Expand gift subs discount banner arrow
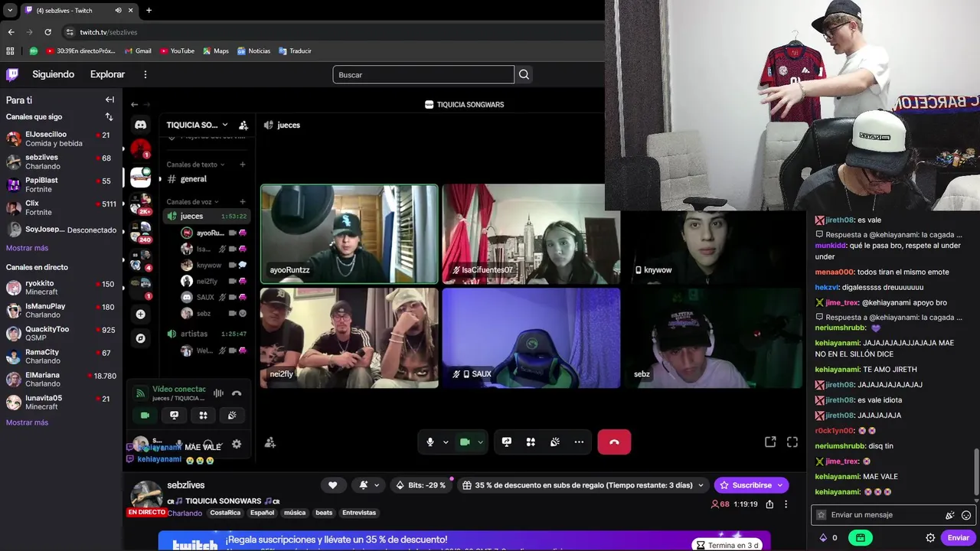The height and width of the screenshot is (551, 980). coord(699,485)
